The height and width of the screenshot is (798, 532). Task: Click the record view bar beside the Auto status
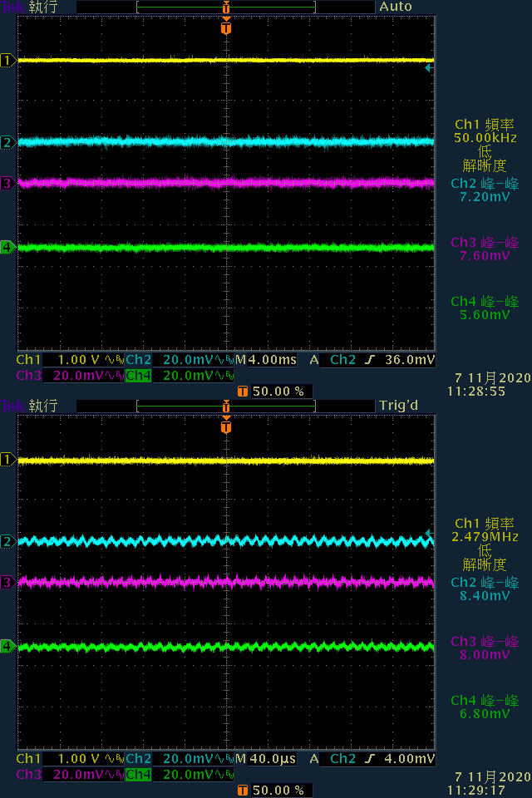point(226,7)
